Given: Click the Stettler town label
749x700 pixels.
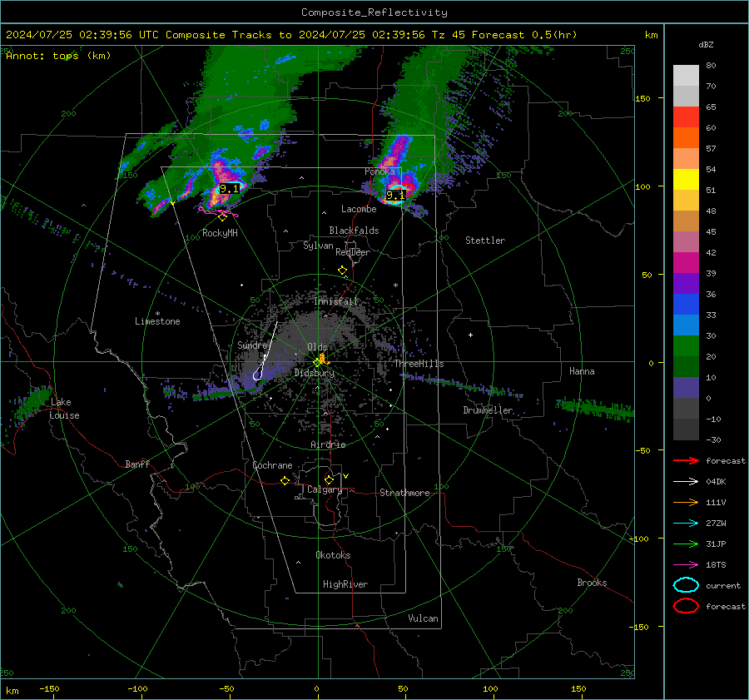Looking at the screenshot, I should (x=485, y=241).
